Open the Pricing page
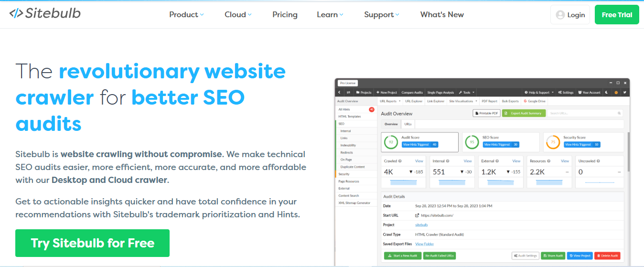The width and height of the screenshot is (644, 267). (285, 14)
